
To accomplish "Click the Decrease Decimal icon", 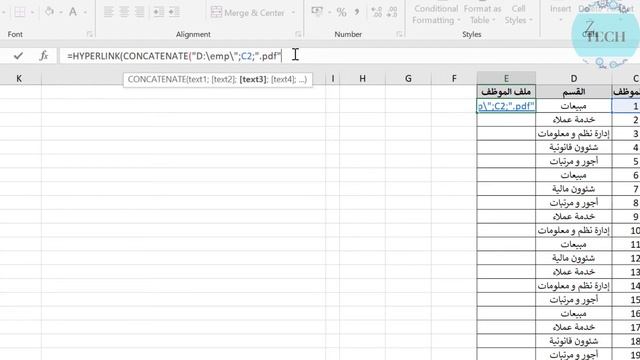I will 392,12.
